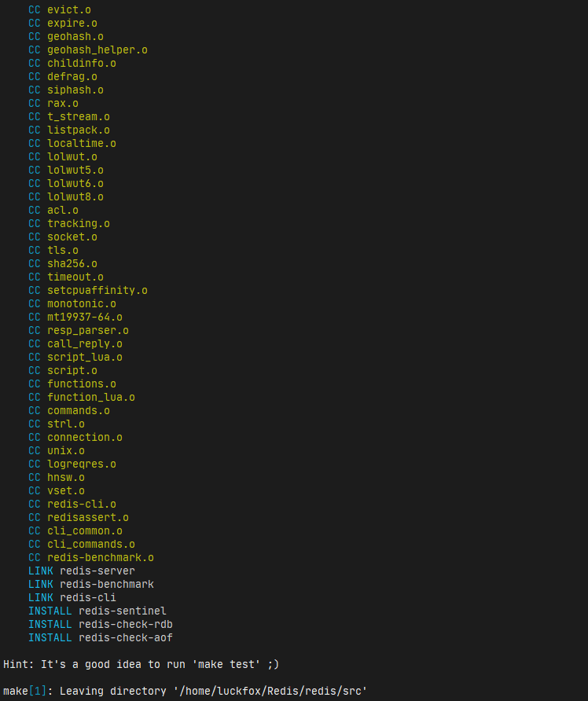
Task: Click 'strl.o' filename
Action: 66,424
